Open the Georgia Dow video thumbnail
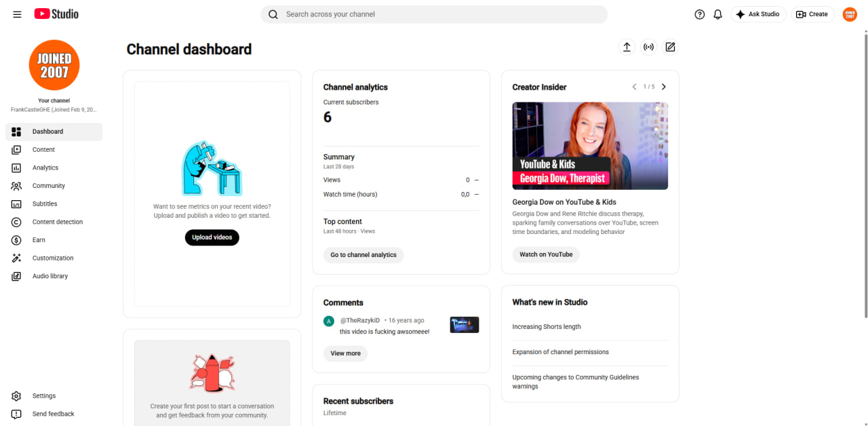The image size is (868, 426). [590, 146]
